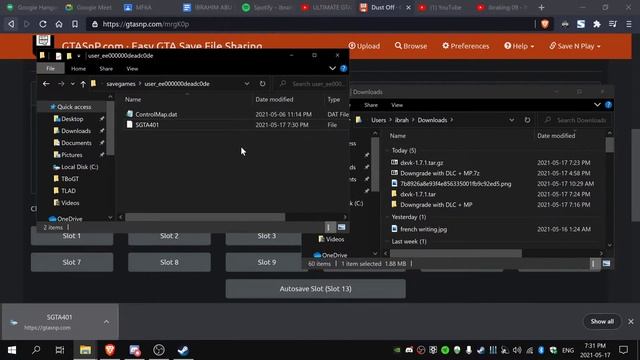The width and height of the screenshot is (640, 360).
Task: Sort by Date modified in savegames Explorer
Action: [x=274, y=99]
